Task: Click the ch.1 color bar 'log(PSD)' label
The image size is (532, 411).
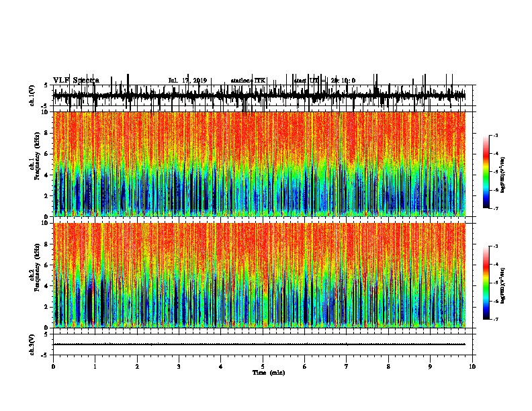Action: 503,175
